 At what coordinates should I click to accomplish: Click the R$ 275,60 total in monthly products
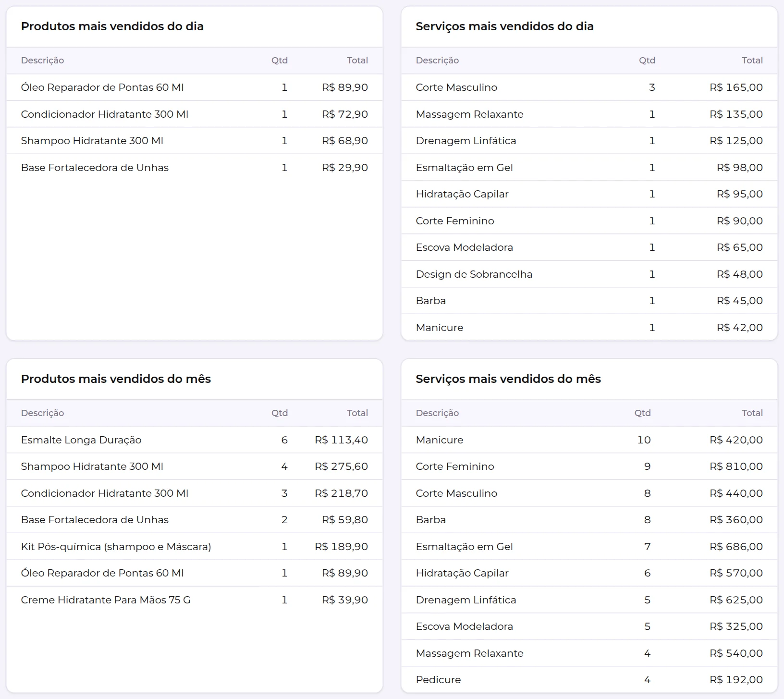click(x=342, y=466)
